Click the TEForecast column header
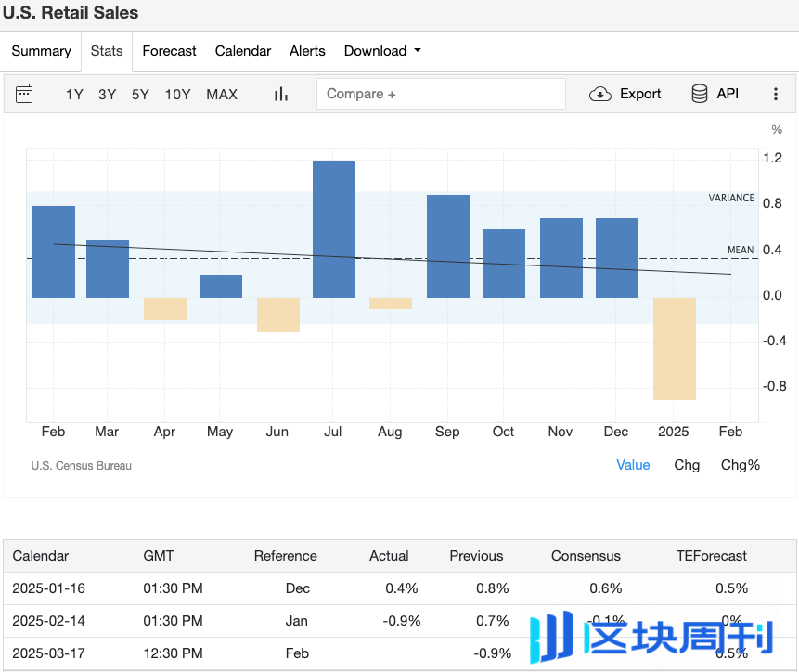The width and height of the screenshot is (799, 672). [712, 556]
